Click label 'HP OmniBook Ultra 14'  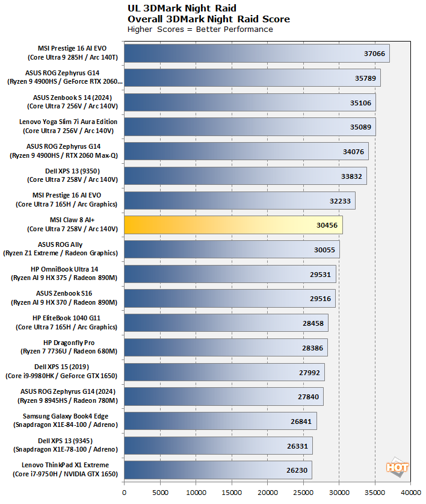64,269
